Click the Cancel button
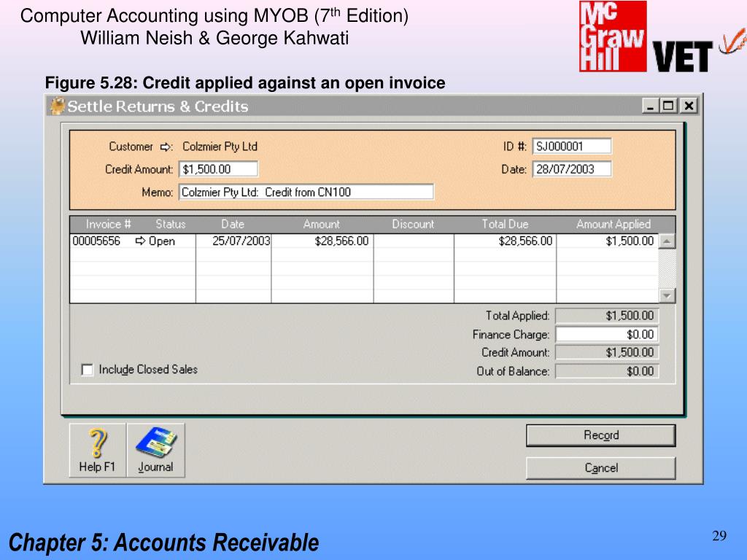The height and width of the screenshot is (560, 747). (601, 468)
